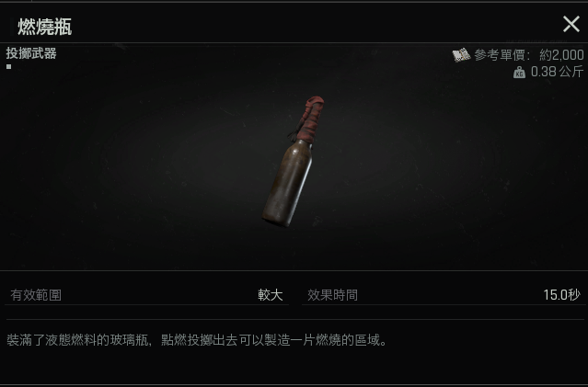The image size is (588, 387).
Task: Click the 公斤 unit text
Action: pyautogui.click(x=571, y=72)
